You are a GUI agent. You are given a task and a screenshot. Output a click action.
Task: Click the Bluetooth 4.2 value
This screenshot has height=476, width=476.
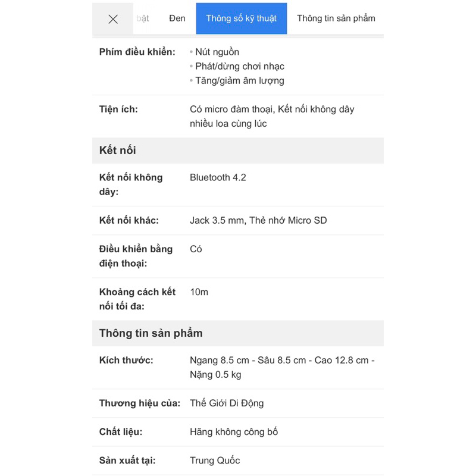pyautogui.click(x=218, y=177)
